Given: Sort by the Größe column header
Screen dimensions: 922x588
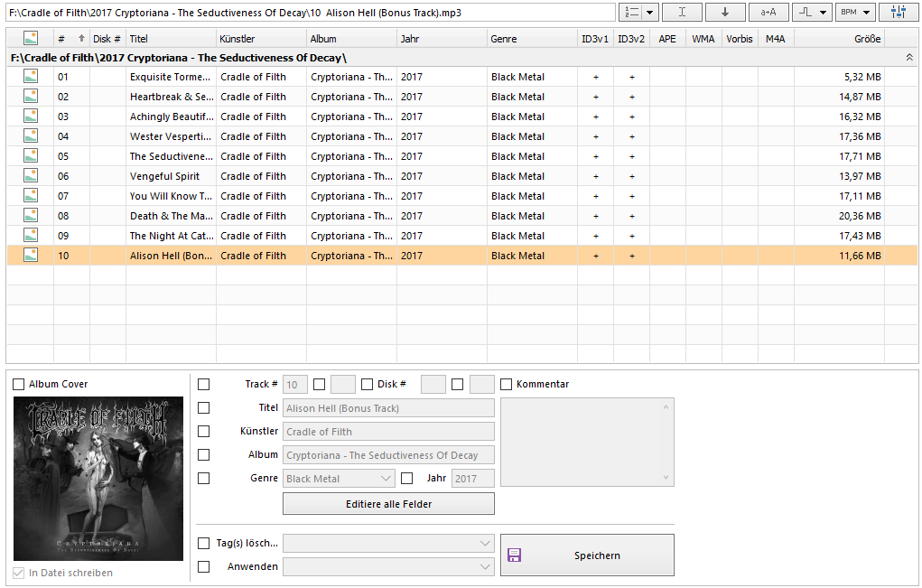Looking at the screenshot, I should 839,39.
